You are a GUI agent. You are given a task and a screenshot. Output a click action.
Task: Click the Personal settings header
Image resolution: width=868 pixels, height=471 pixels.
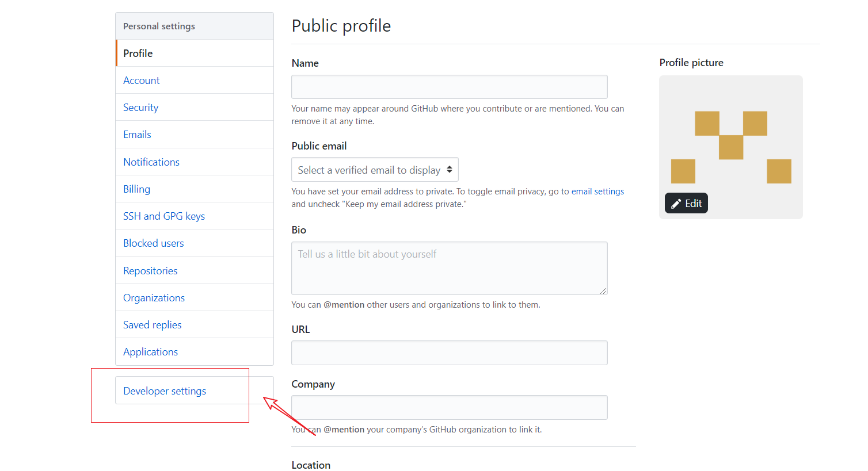[x=195, y=26]
